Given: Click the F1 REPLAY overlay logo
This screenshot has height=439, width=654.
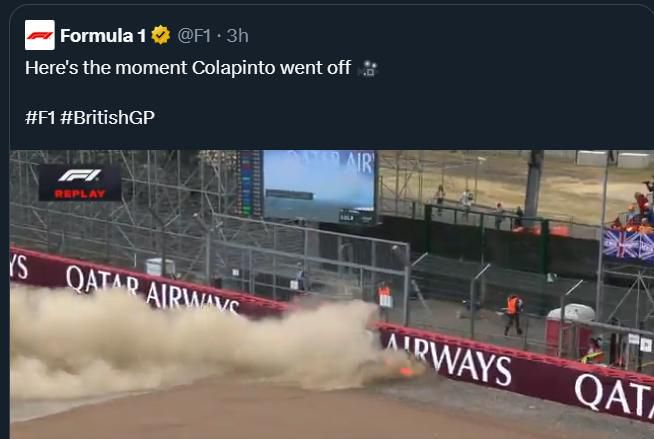Looking at the screenshot, I should pos(80,183).
